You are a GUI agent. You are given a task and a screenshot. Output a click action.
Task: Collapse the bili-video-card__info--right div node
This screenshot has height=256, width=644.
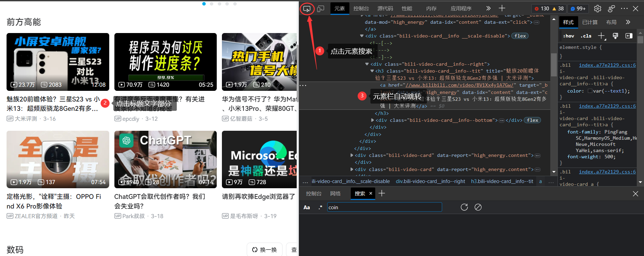point(367,64)
